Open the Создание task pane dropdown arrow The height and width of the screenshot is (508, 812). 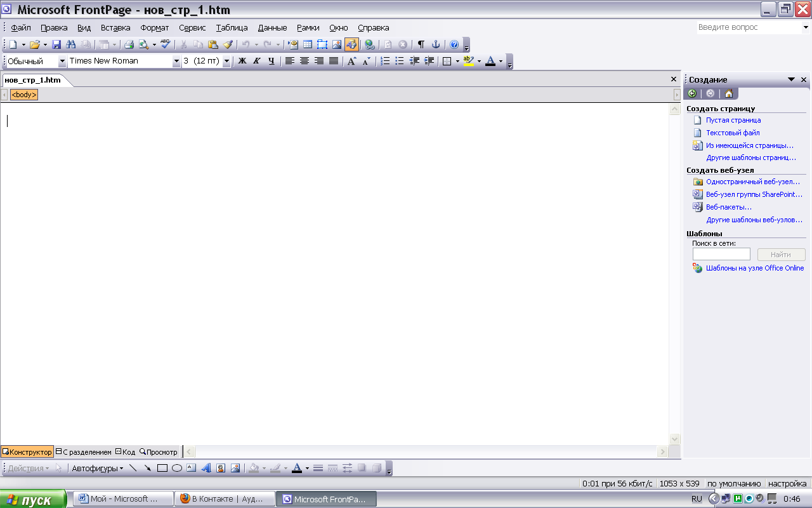tap(791, 79)
